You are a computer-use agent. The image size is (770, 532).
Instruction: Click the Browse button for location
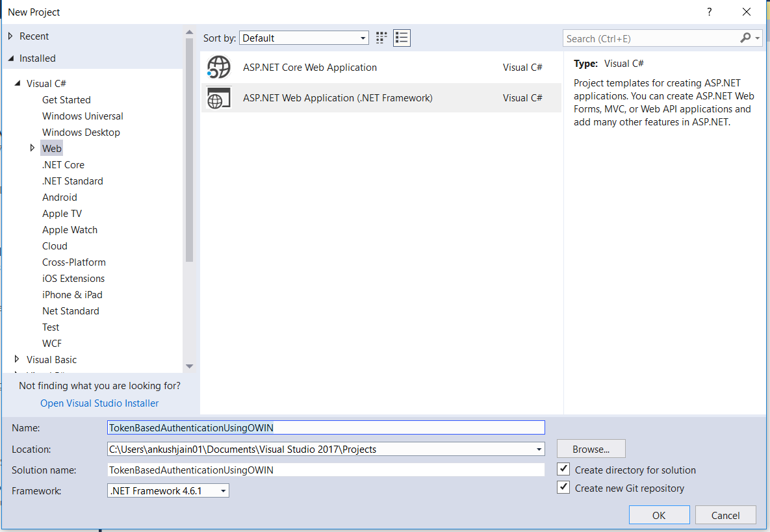pyautogui.click(x=590, y=448)
